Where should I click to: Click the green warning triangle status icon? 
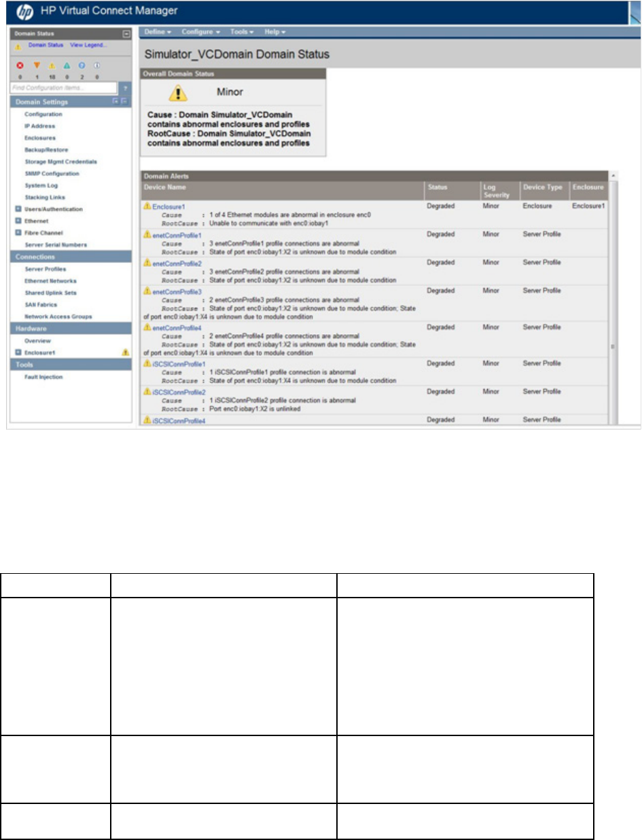pos(67,67)
